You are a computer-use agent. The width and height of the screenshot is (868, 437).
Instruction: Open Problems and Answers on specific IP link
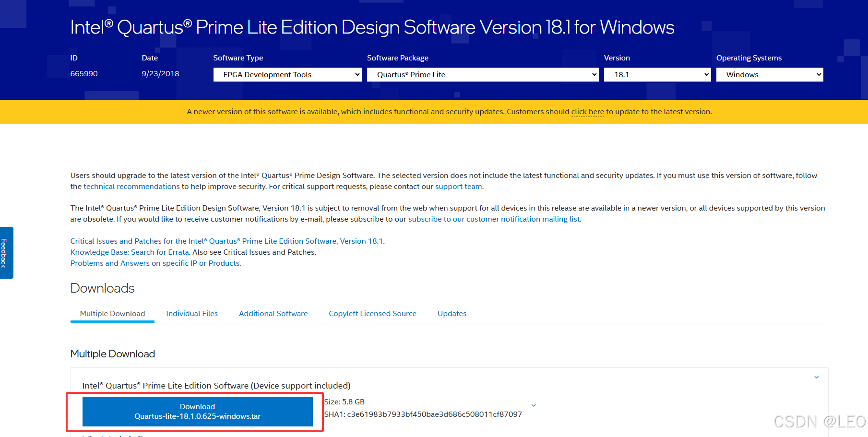(155, 263)
